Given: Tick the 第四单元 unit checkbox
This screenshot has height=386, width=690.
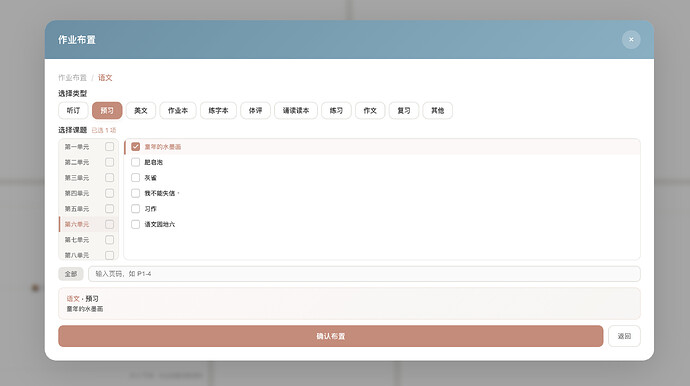Looking at the screenshot, I should click(x=110, y=193).
